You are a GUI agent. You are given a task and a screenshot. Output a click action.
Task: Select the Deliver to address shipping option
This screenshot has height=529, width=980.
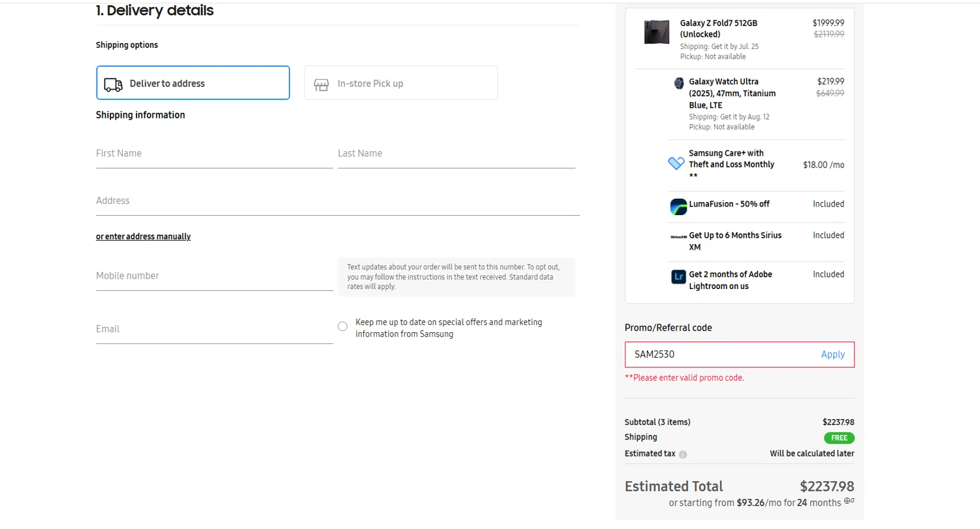click(193, 83)
